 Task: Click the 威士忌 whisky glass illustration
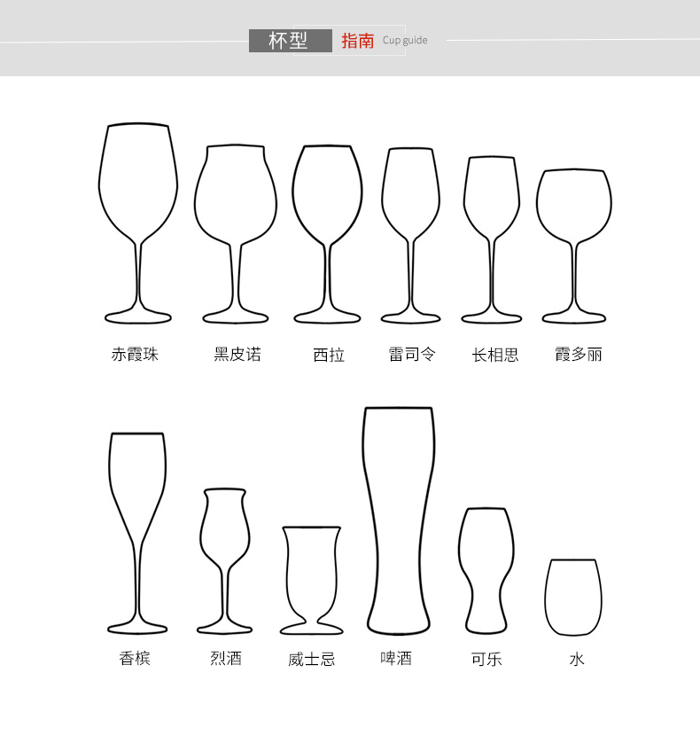click(312, 581)
